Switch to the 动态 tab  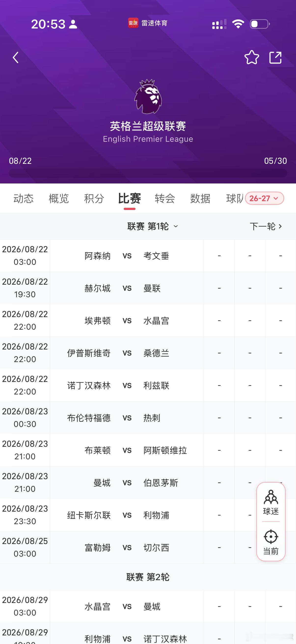[24, 198]
